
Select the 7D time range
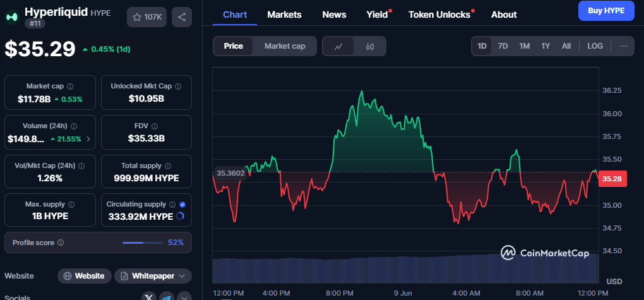[503, 46]
